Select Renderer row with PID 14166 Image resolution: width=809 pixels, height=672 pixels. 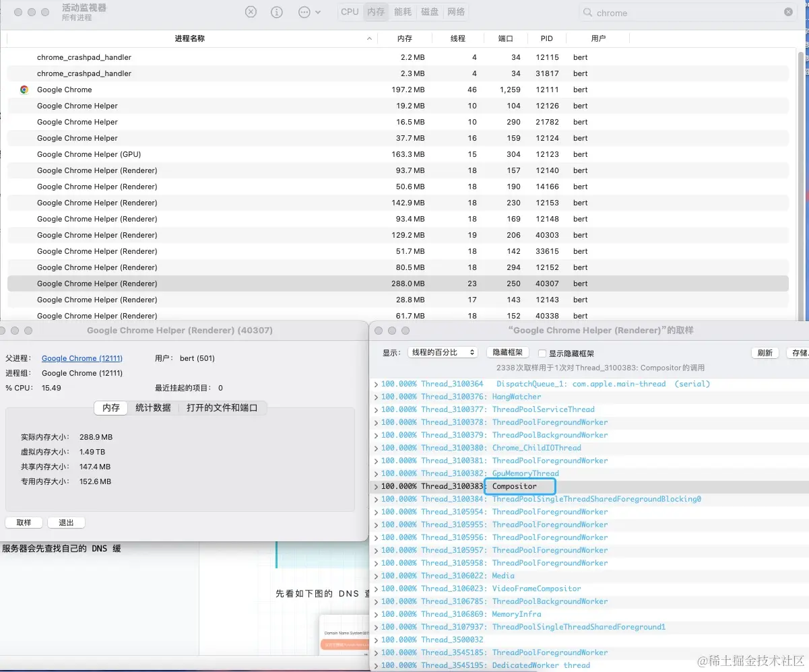pos(397,187)
